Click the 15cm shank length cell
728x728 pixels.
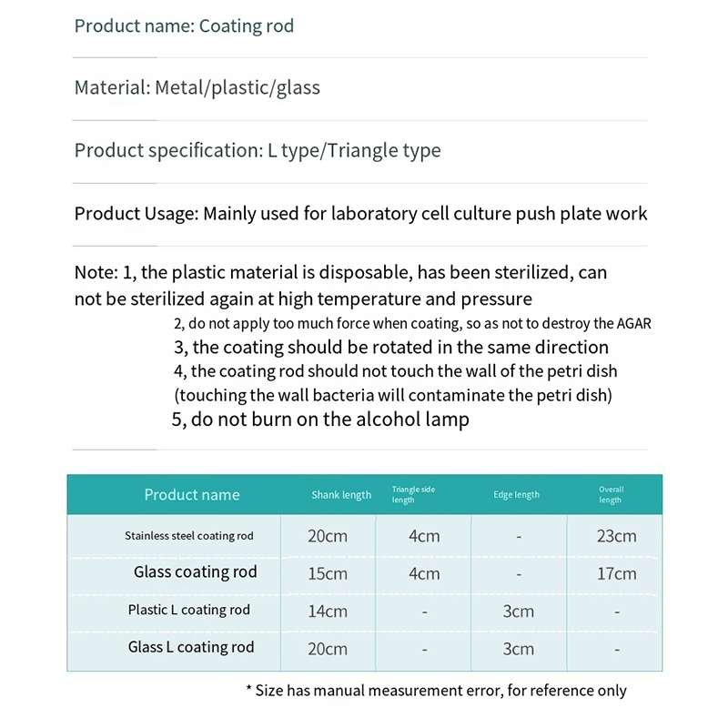click(327, 574)
